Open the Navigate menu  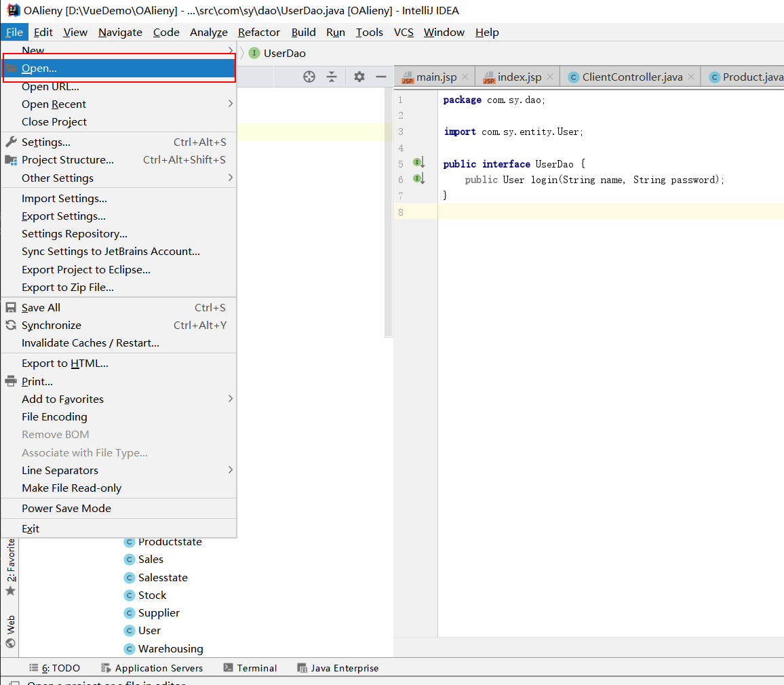[x=120, y=33]
